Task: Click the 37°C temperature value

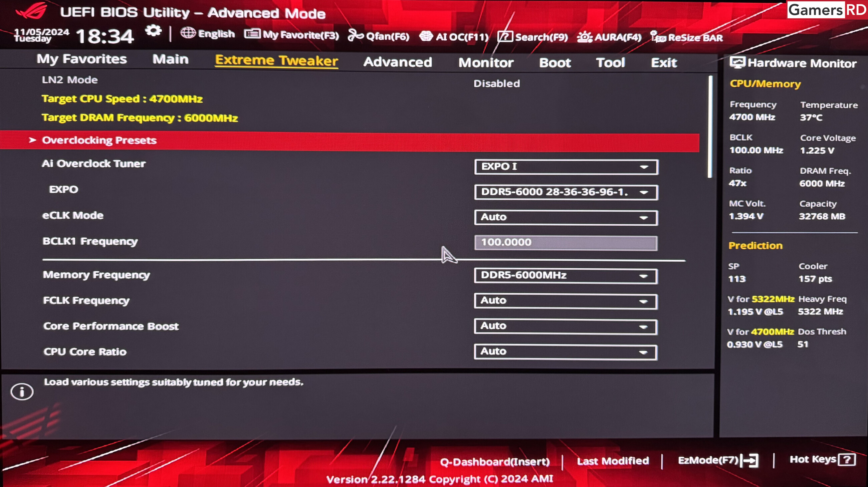Action: [811, 117]
